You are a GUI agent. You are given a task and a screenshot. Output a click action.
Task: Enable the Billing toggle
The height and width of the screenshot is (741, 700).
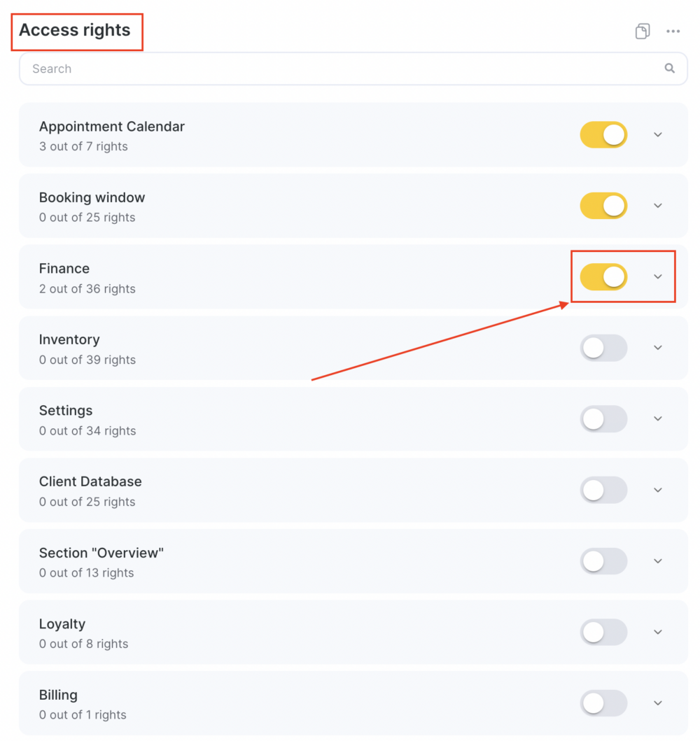click(603, 703)
